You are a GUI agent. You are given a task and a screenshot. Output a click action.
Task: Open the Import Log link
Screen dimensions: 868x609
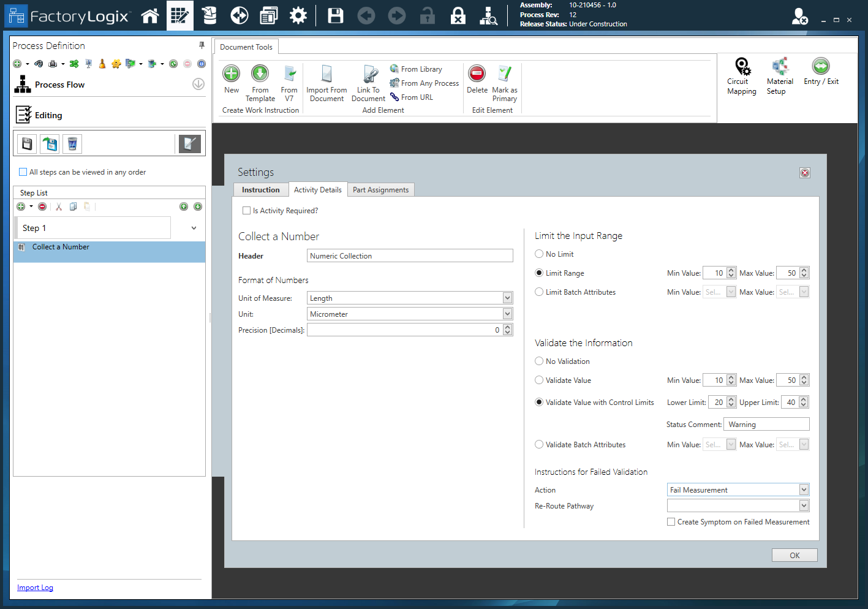pos(35,587)
